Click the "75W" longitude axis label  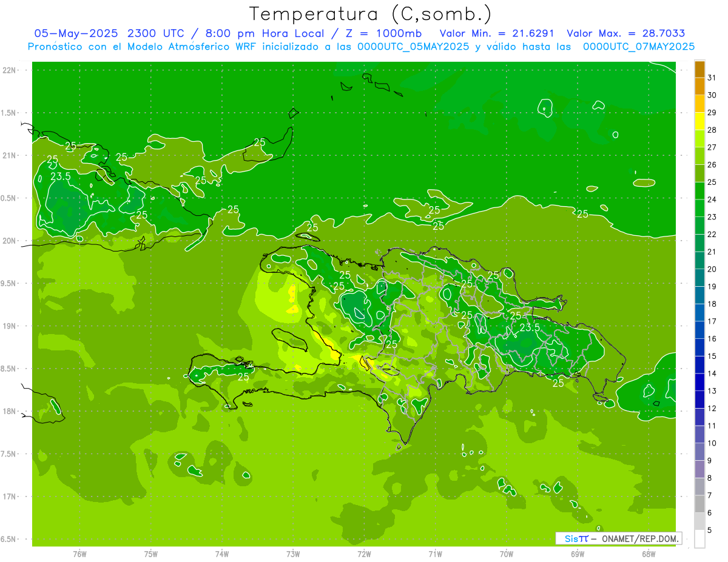pos(150,554)
